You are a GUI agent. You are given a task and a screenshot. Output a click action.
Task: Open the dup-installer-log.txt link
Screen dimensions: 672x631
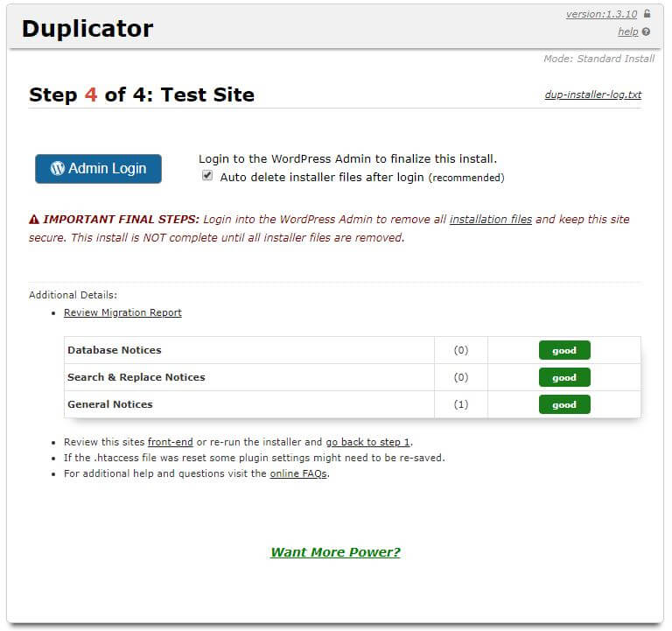point(592,95)
